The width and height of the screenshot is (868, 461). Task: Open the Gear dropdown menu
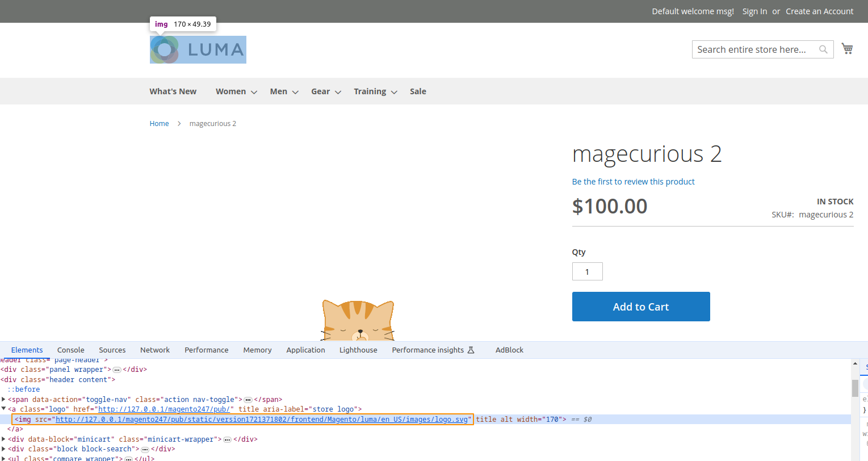(321, 91)
